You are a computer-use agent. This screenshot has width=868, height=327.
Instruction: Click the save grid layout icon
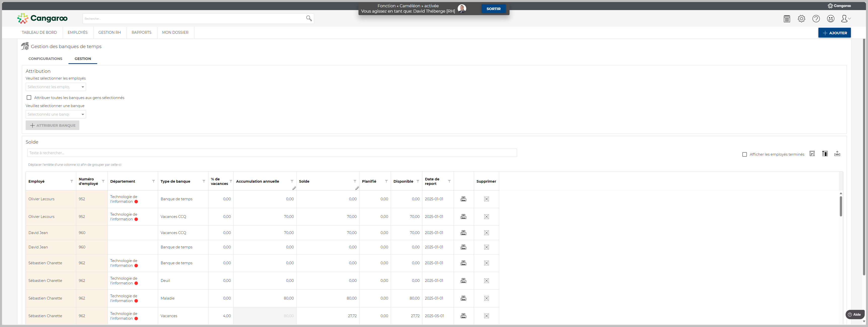point(812,154)
